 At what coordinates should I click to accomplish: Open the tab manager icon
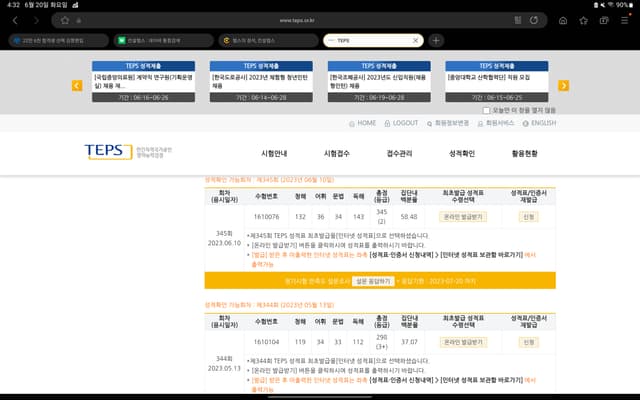tap(604, 20)
